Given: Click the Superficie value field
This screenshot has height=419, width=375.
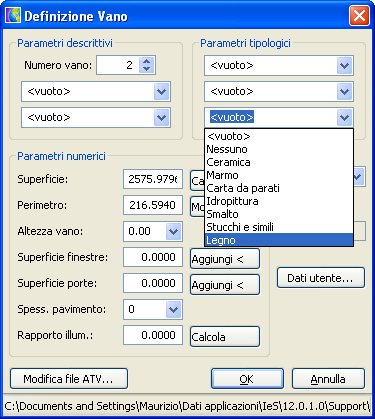Looking at the screenshot, I should point(153,179).
